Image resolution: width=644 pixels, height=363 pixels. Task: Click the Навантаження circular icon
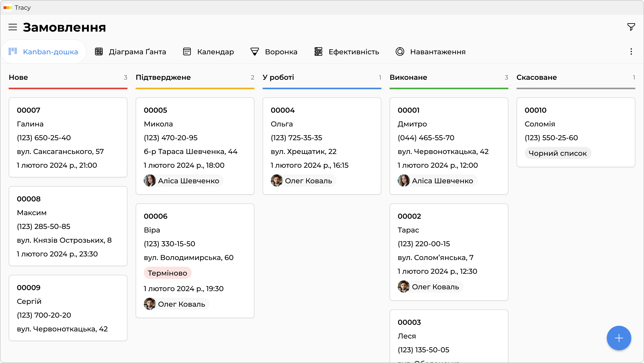[400, 52]
